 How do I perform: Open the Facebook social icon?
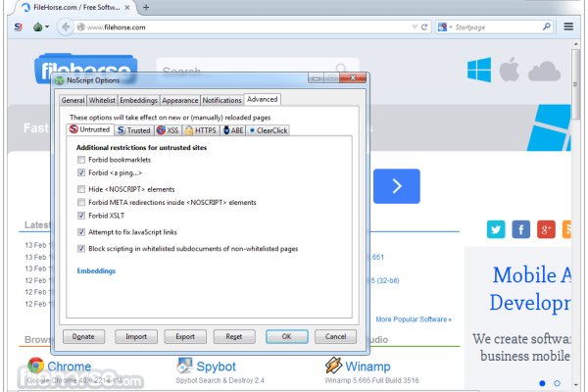click(521, 229)
